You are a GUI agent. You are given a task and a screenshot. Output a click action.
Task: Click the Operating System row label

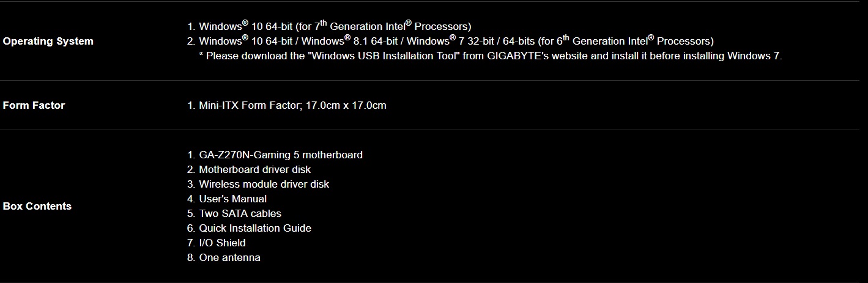coord(48,42)
